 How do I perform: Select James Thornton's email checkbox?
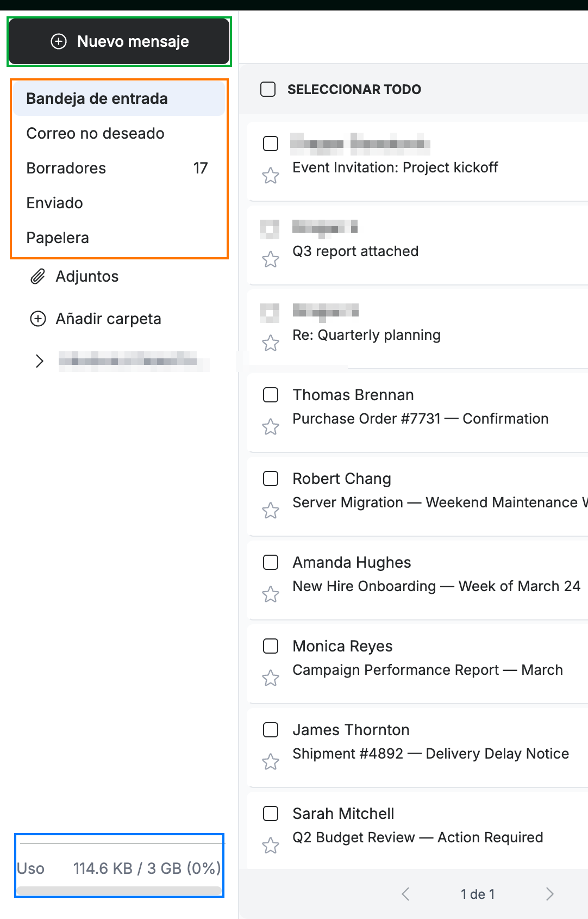(x=271, y=730)
